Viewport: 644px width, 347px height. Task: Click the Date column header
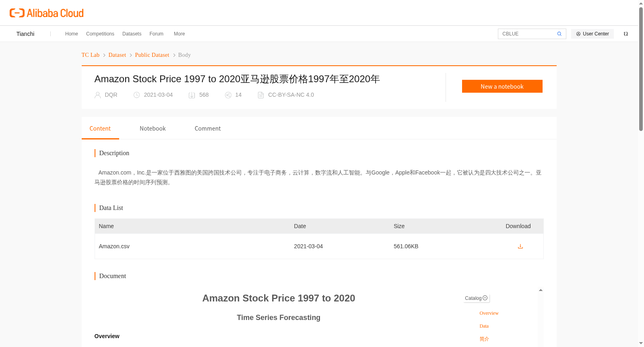(300, 226)
